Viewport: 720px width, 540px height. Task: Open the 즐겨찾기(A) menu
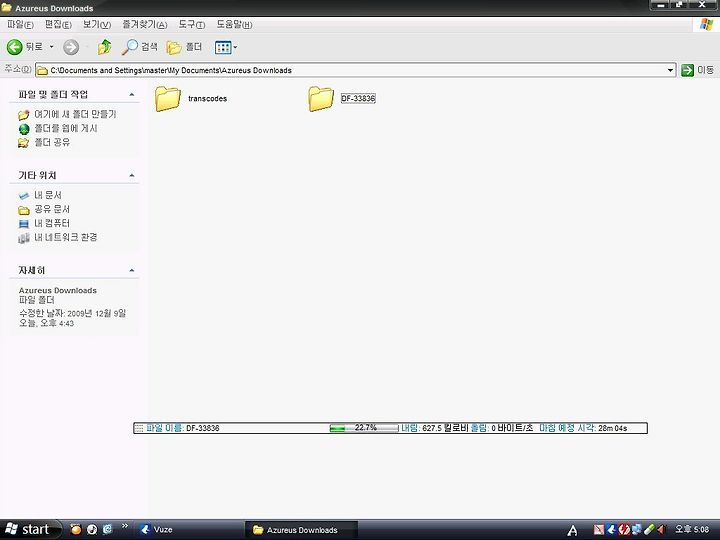point(145,25)
